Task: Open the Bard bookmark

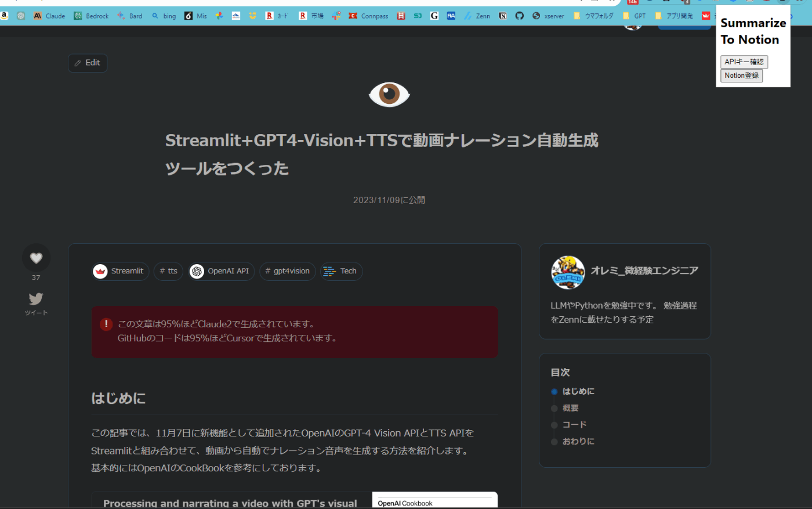Action: point(130,16)
